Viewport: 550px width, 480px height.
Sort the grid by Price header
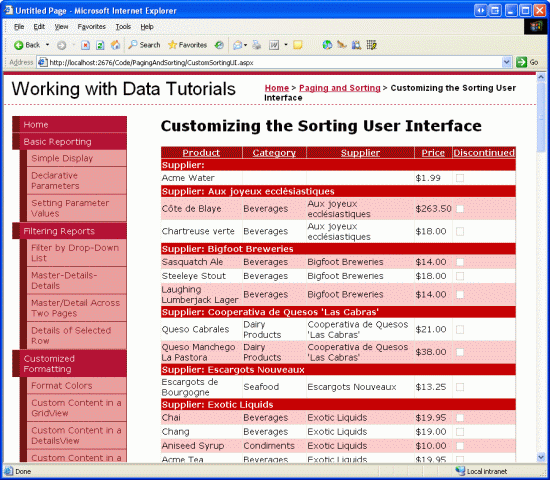(x=433, y=153)
